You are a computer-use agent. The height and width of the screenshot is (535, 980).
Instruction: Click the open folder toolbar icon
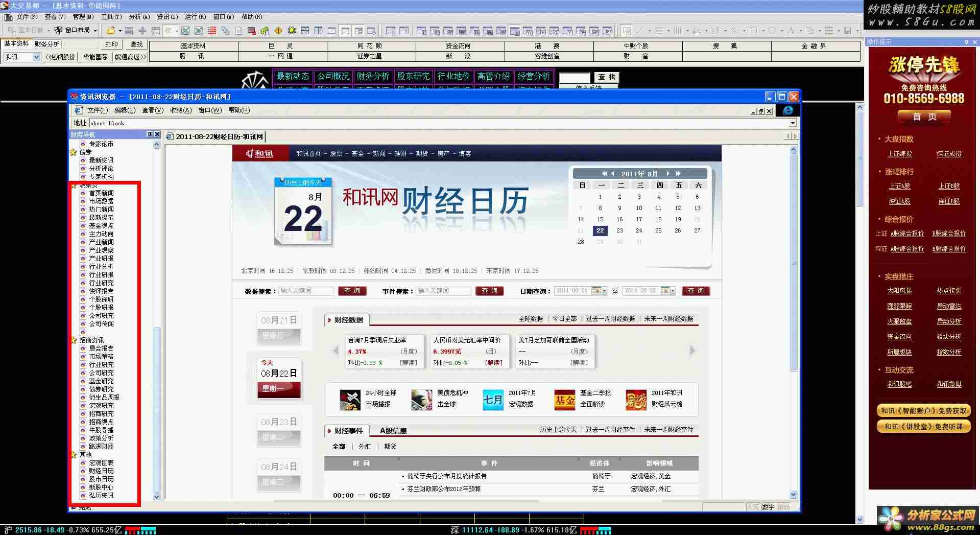(x=110, y=31)
